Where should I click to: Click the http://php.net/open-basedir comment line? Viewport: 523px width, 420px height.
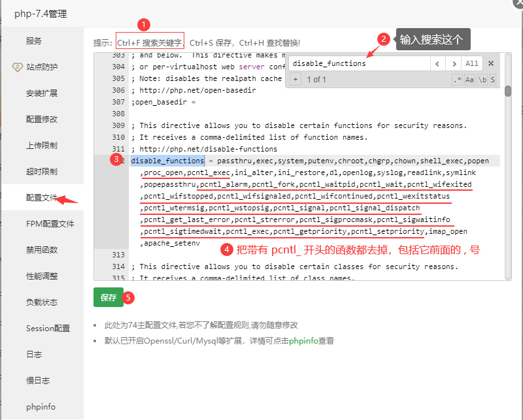pos(194,90)
